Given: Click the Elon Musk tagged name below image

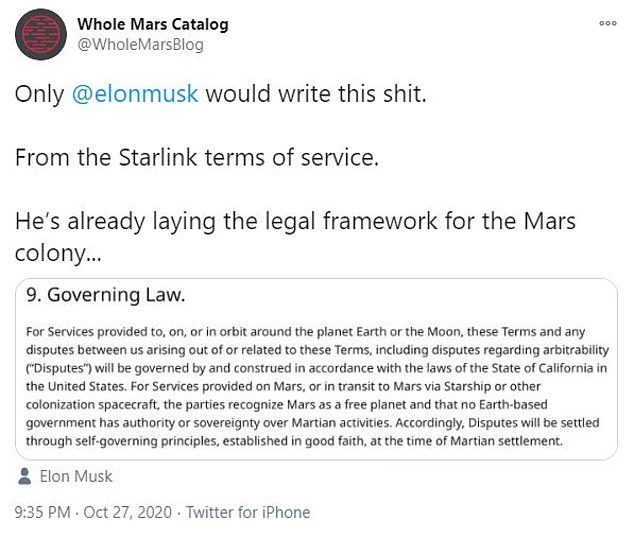Looking at the screenshot, I should [x=78, y=476].
